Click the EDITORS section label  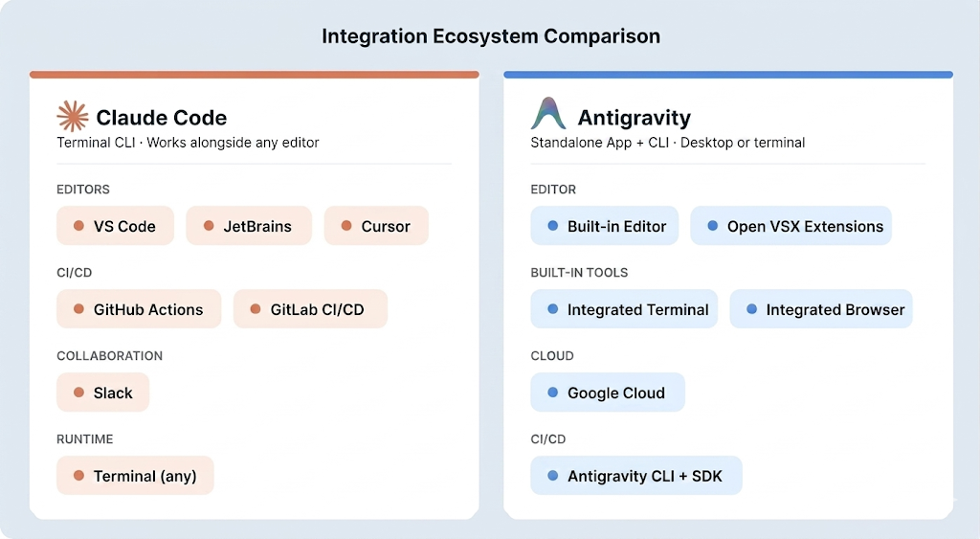point(83,190)
